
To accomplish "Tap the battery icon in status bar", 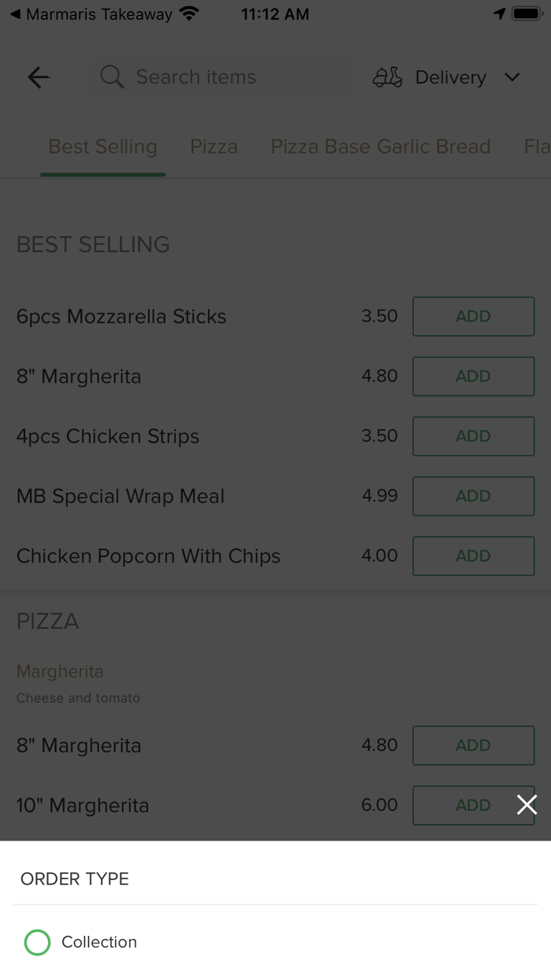I will click(526, 13).
